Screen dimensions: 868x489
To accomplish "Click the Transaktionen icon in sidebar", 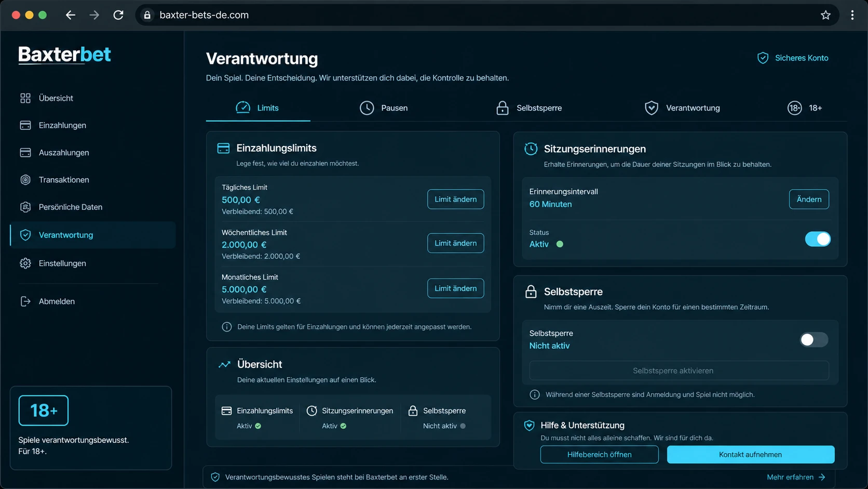I will coord(25,180).
